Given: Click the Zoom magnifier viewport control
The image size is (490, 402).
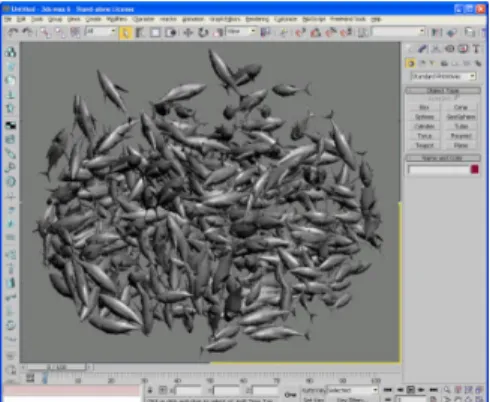Looking at the screenshot, I should point(447,390).
